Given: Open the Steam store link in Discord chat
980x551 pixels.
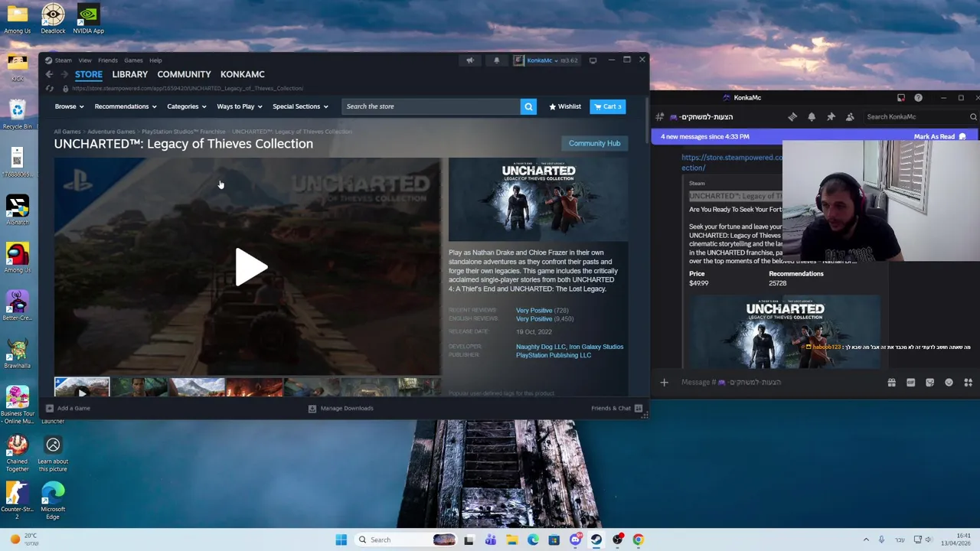Looking at the screenshot, I should coord(732,162).
